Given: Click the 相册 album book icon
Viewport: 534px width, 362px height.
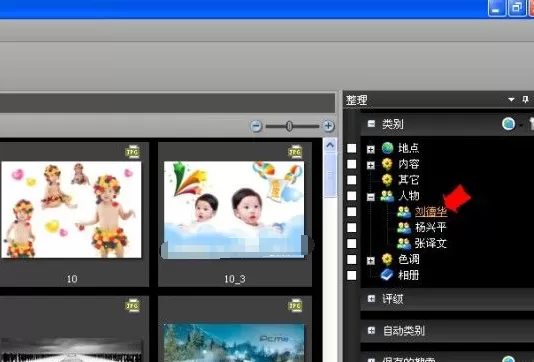Looking at the screenshot, I should pos(387,275).
